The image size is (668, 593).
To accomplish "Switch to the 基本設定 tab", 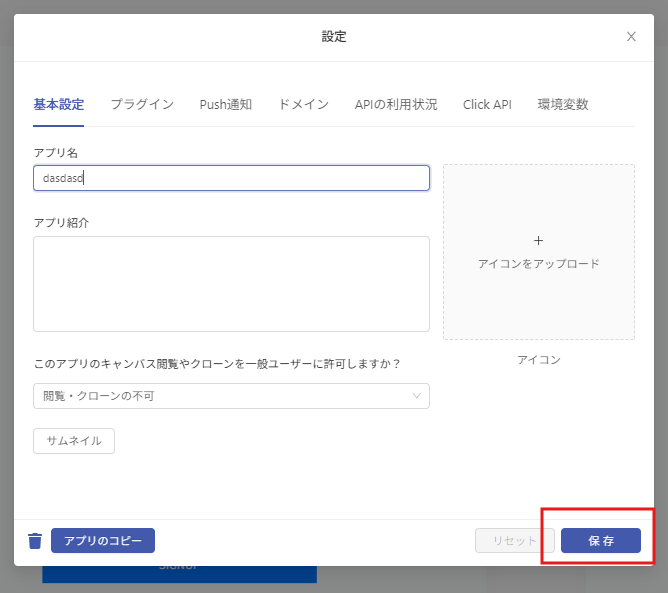I will [58, 104].
